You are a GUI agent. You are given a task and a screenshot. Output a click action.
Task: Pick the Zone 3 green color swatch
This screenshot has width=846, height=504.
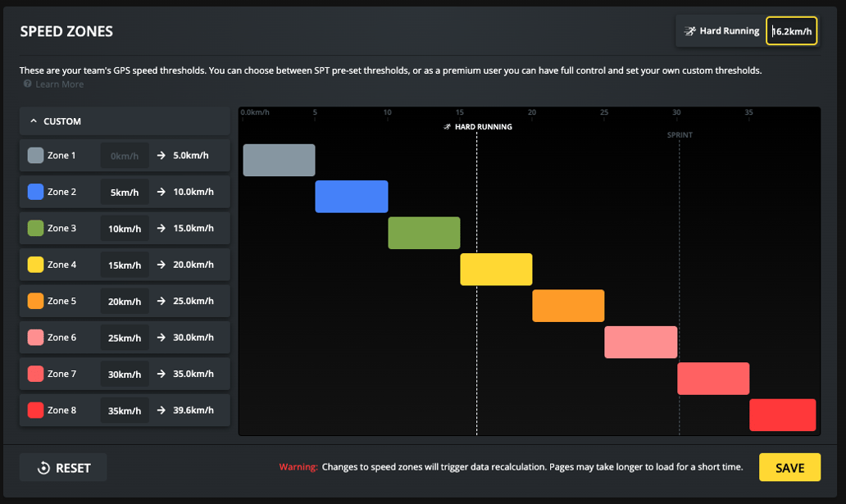pos(35,229)
